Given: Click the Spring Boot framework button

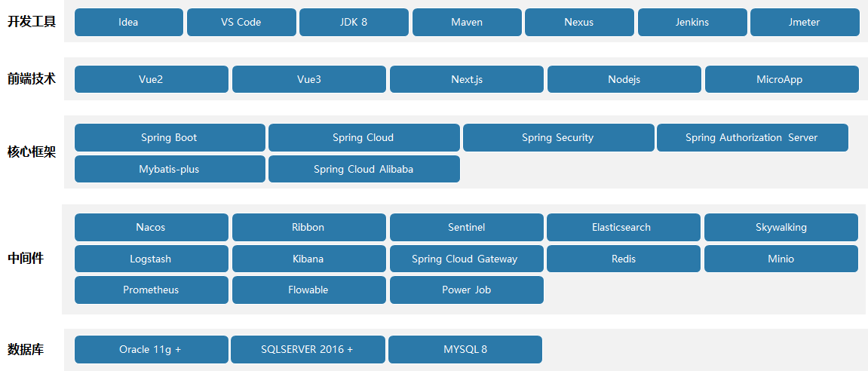Looking at the screenshot, I should coord(170,138).
